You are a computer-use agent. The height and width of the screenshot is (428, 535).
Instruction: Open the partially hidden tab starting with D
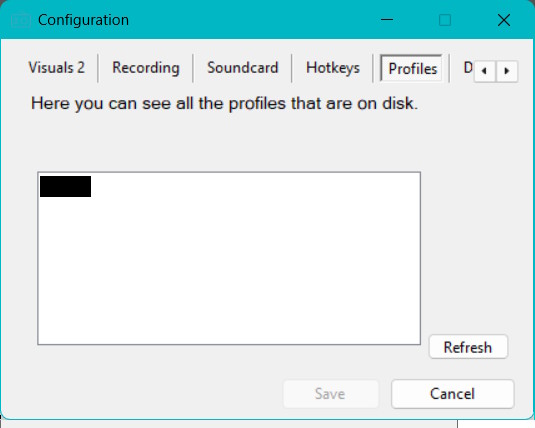click(467, 68)
